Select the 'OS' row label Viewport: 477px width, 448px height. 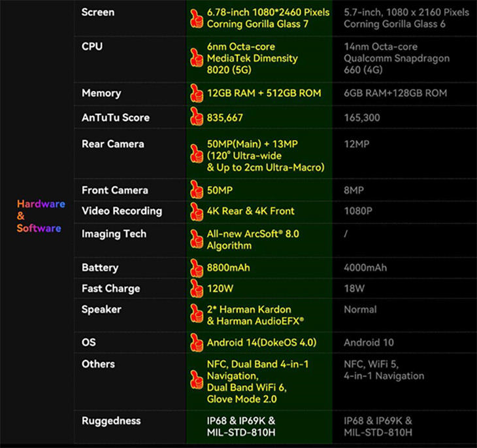tap(88, 342)
